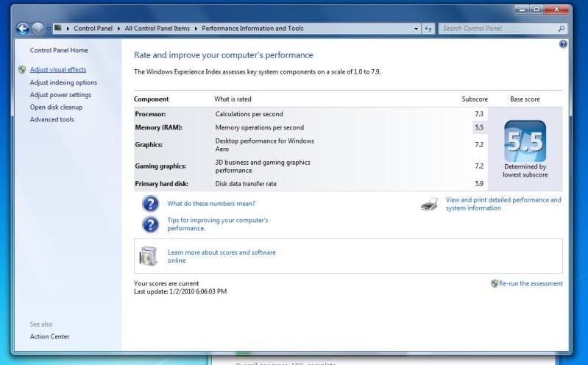Image resolution: width=588 pixels, height=365 pixels.
Task: Click the search magnifier icon
Action: (562, 29)
